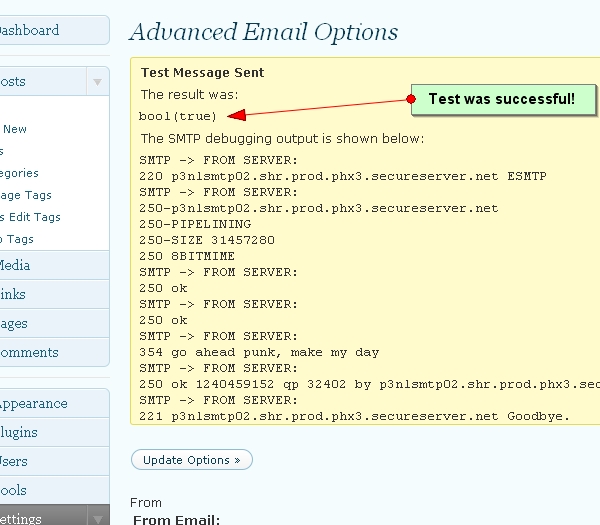Go to the Plugins section

tap(20, 432)
